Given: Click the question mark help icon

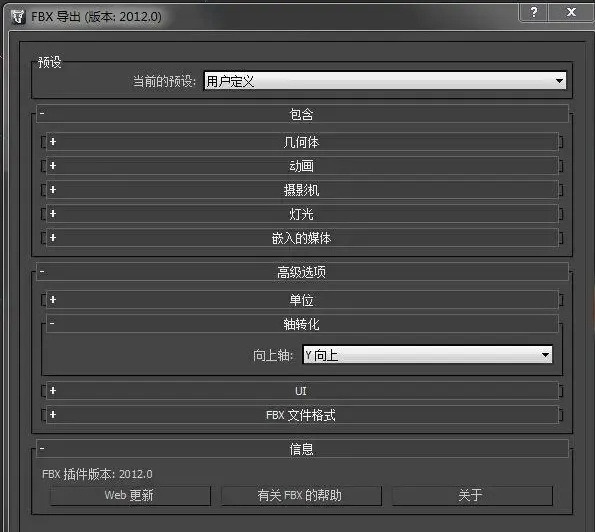Looking at the screenshot, I should click(534, 13).
